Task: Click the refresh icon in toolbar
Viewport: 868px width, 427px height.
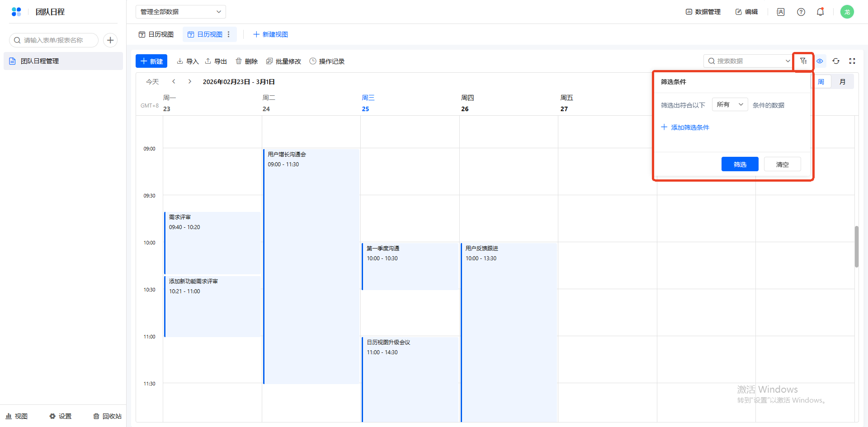Action: coord(836,61)
